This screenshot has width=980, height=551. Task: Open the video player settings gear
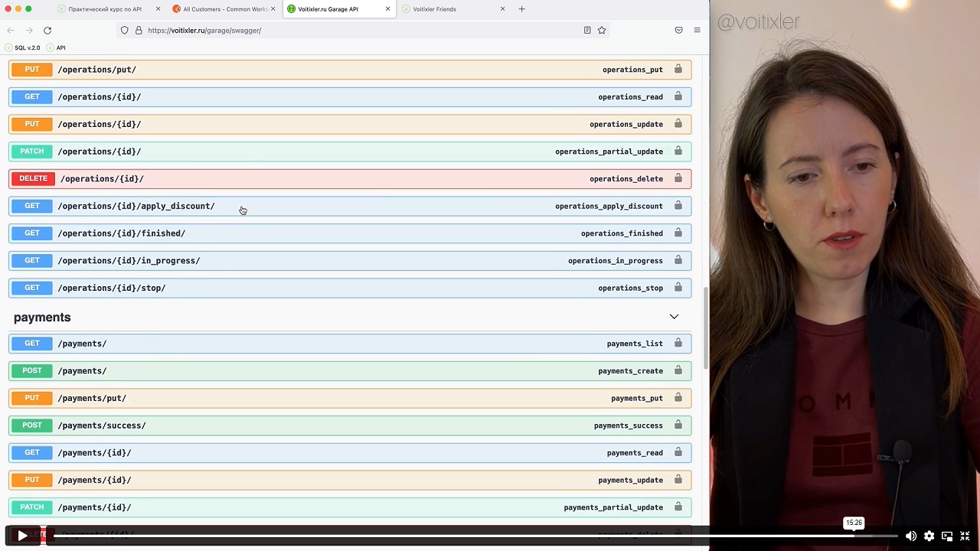click(x=929, y=536)
